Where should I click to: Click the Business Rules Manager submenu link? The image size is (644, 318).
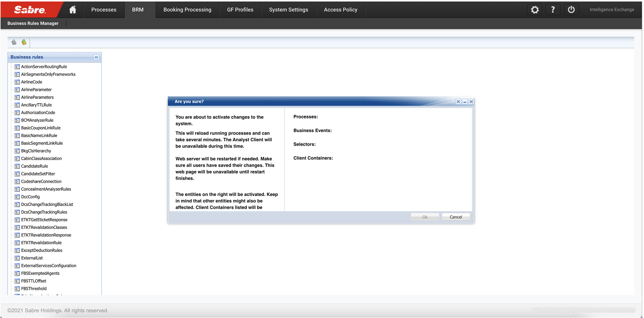click(x=33, y=23)
